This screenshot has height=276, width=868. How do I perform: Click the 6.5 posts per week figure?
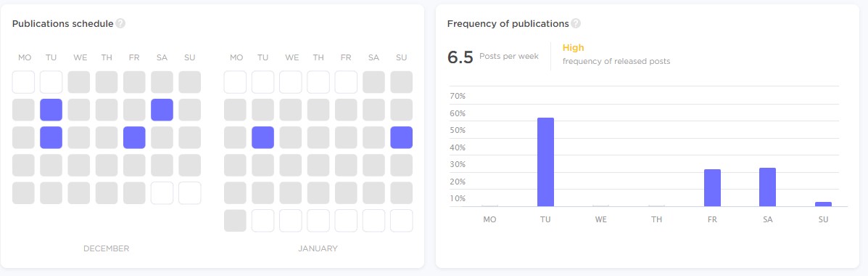[460, 57]
